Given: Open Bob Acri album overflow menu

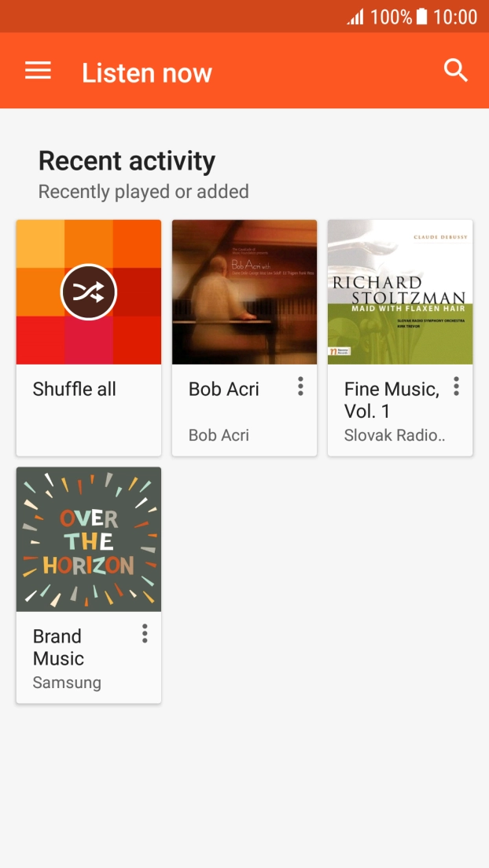Looking at the screenshot, I should click(x=300, y=386).
